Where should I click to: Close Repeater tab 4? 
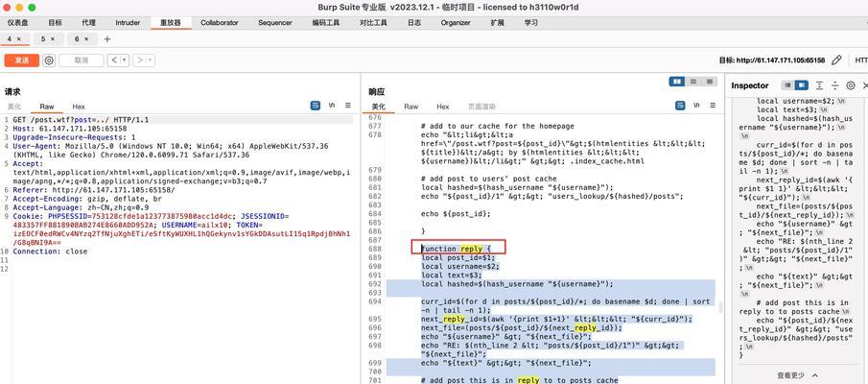pyautogui.click(x=18, y=38)
